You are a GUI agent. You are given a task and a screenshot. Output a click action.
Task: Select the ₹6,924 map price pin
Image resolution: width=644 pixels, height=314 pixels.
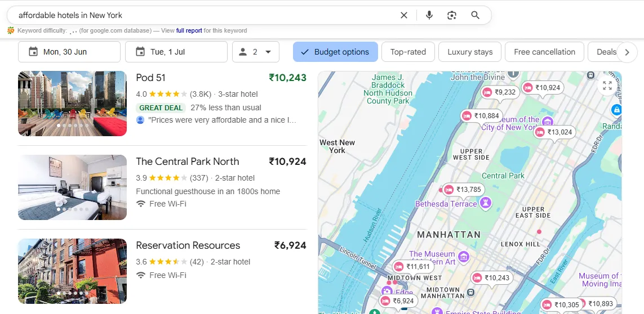[399, 301]
